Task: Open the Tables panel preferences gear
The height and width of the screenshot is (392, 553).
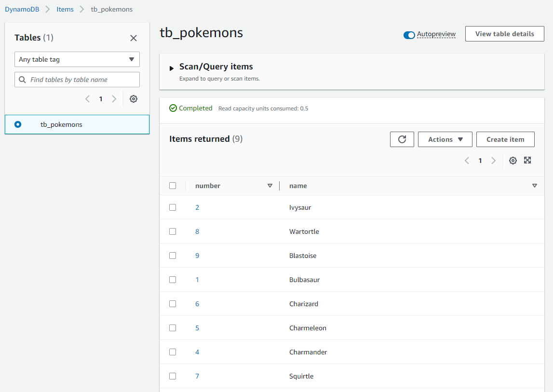Action: [133, 98]
